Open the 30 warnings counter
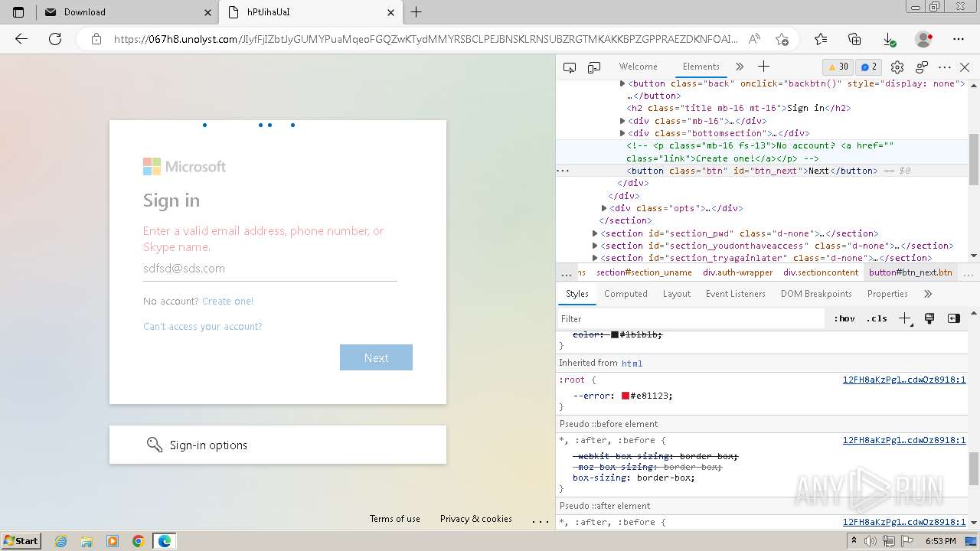Screen dimensions: 980x551 coord(838,67)
